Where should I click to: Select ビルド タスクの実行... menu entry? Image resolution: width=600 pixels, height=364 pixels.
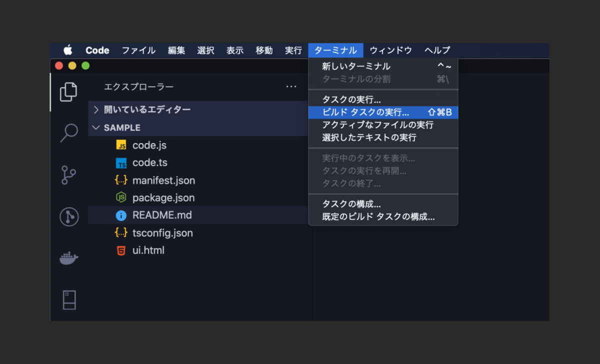click(x=383, y=112)
